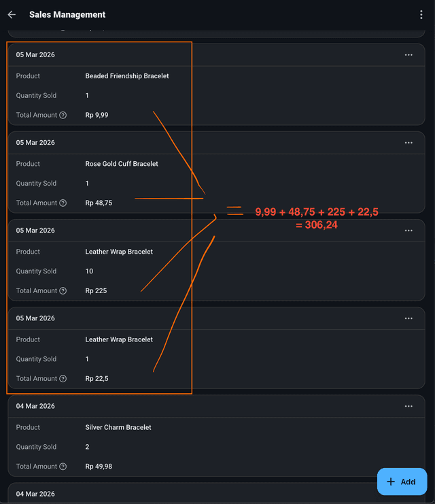The width and height of the screenshot is (435, 504).
Task: Click help icon beside Total Amount Rp 9,99
Action: 63,116
